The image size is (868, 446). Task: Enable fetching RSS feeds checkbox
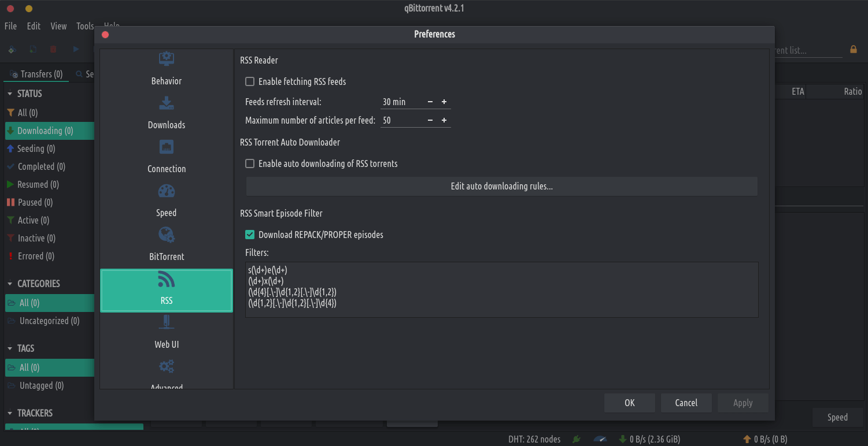pyautogui.click(x=250, y=81)
